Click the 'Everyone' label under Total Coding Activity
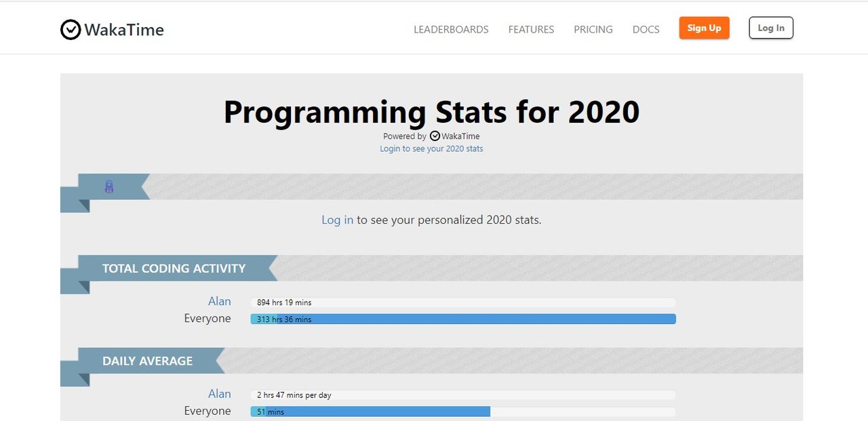 208,319
